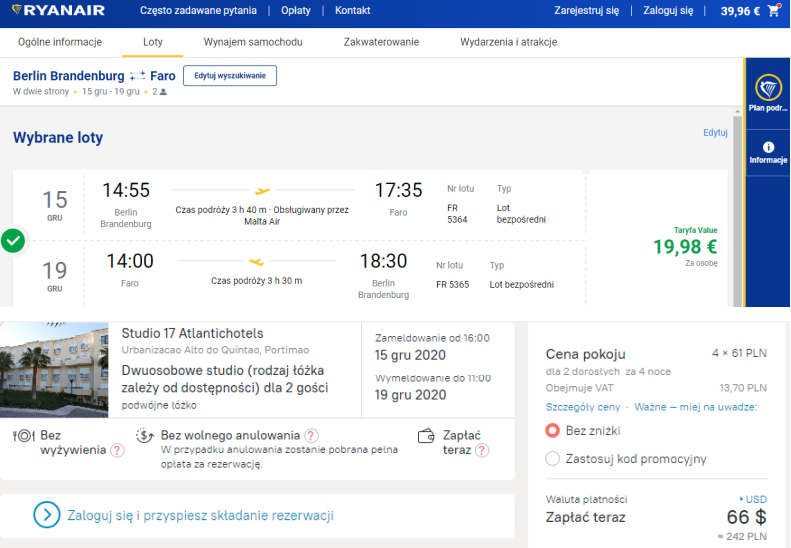Open the Opłaty page

296,10
